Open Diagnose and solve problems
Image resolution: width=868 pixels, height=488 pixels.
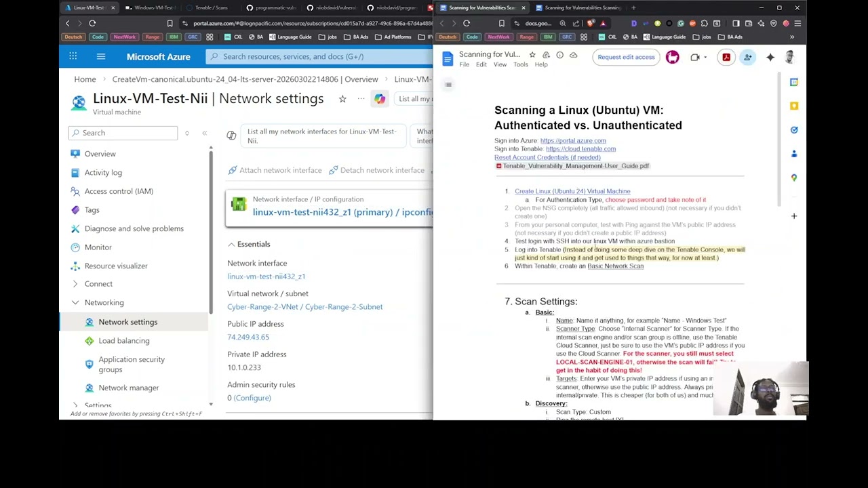coord(134,228)
